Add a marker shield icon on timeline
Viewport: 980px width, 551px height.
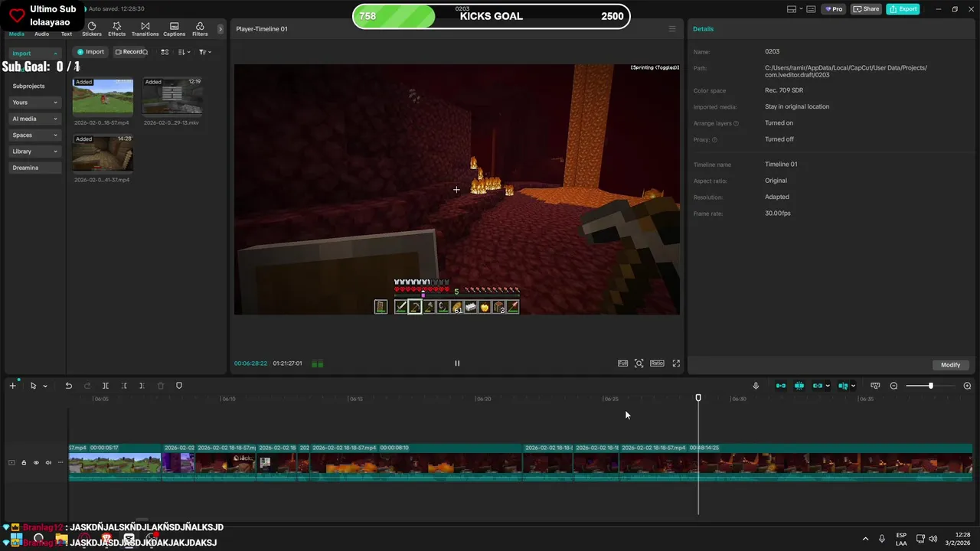tap(179, 386)
